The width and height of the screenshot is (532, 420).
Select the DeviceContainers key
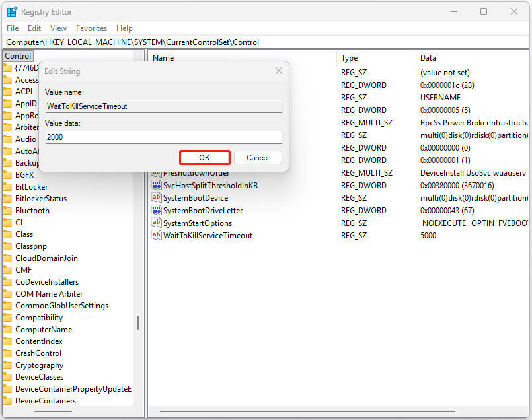[x=46, y=401]
